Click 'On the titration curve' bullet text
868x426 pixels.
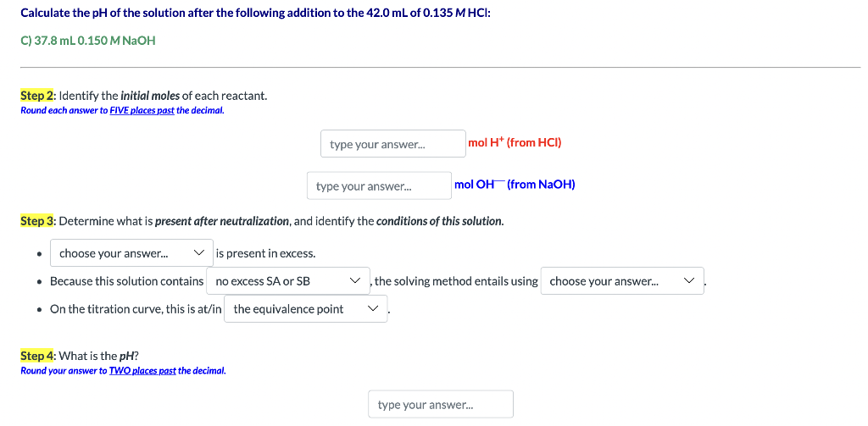point(136,309)
